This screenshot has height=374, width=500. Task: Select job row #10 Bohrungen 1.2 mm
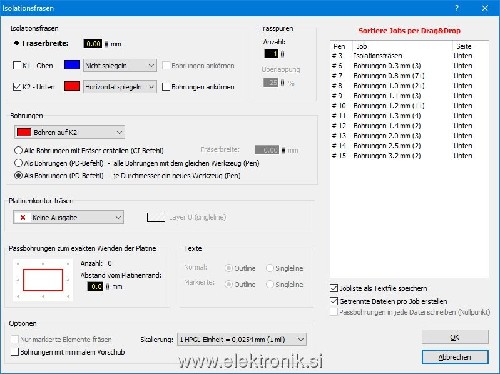[409, 106]
